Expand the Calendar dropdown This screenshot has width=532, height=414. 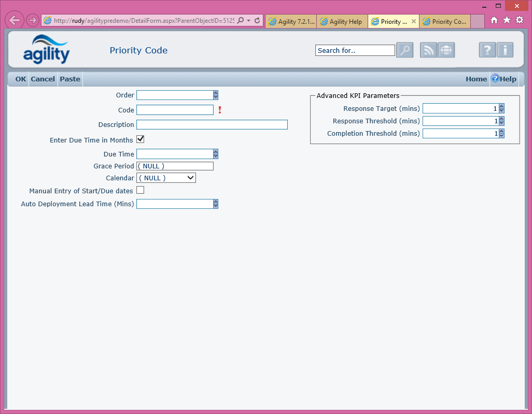(166, 178)
